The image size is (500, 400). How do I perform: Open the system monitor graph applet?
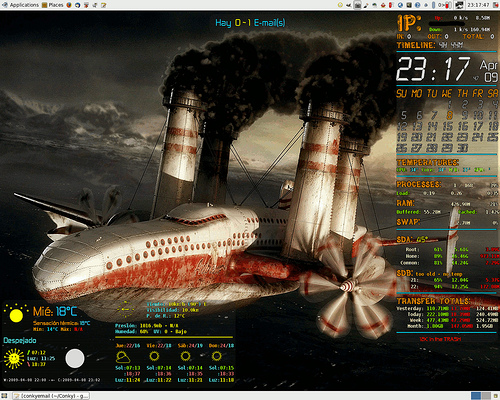point(459,5)
